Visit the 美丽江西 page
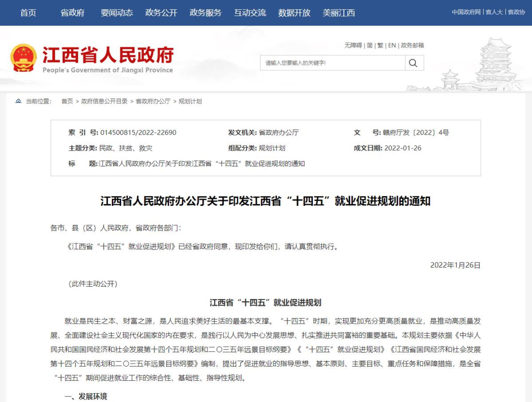This screenshot has width=532, height=402. 338,13
